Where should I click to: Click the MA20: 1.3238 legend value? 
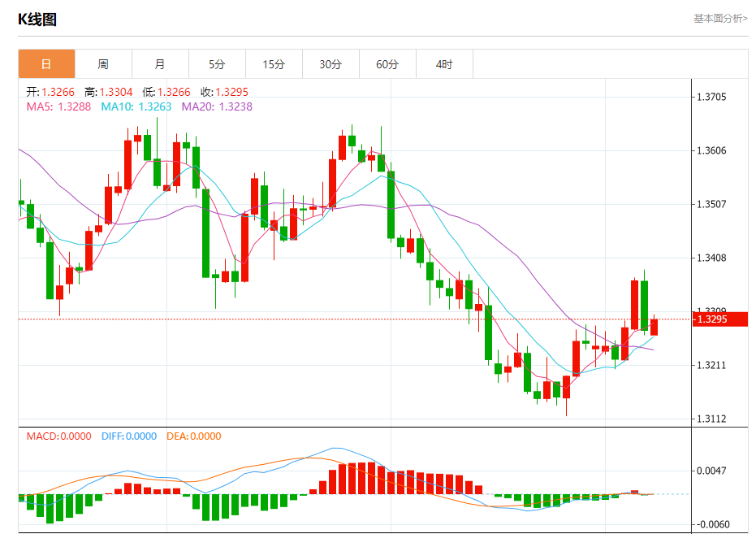(217, 106)
